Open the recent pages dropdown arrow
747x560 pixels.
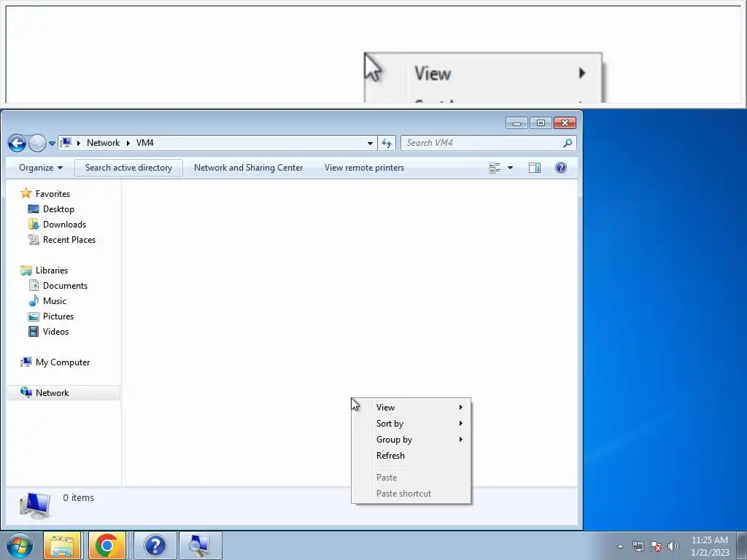pos(52,144)
